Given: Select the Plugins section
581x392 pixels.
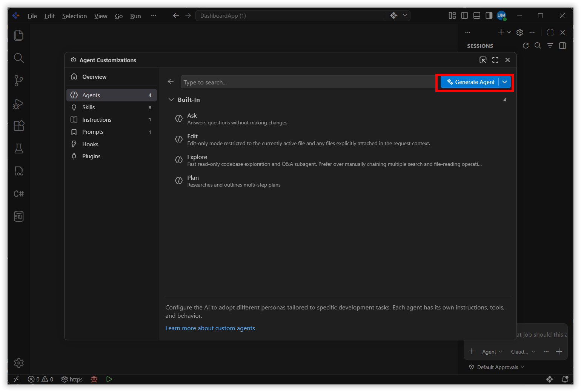Looking at the screenshot, I should tap(112, 156).
